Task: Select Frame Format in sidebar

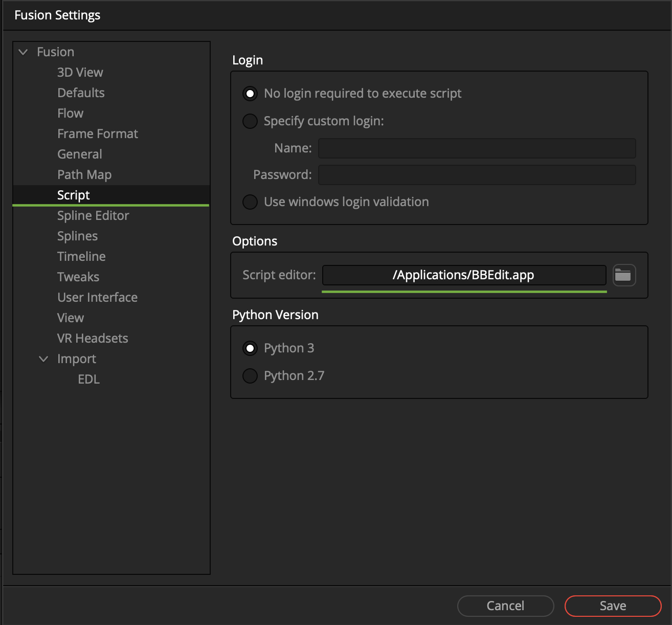Action: coord(98,134)
